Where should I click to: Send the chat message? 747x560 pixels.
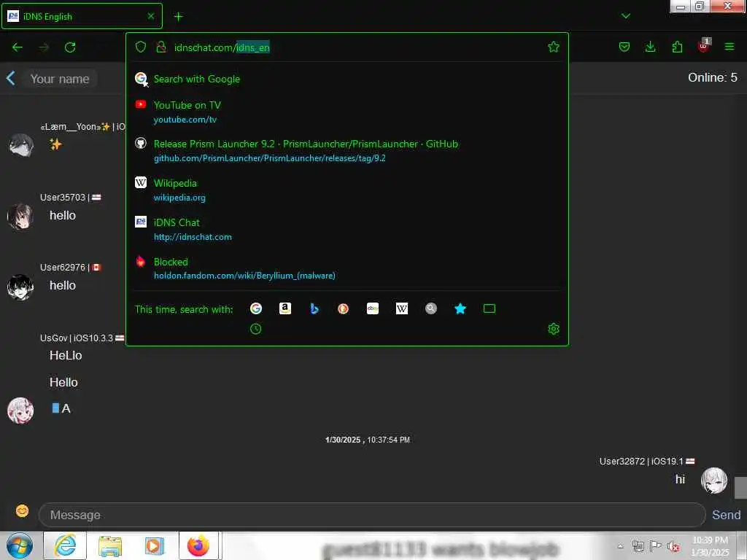click(726, 515)
